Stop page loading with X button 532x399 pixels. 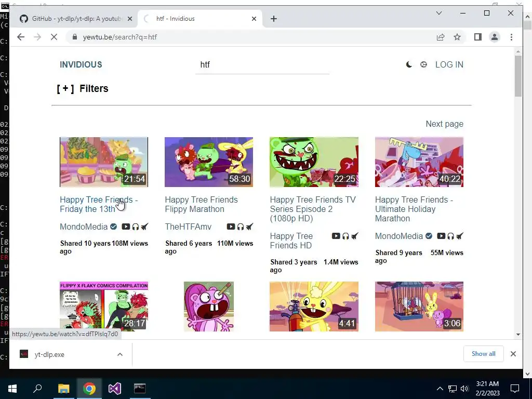point(54,37)
